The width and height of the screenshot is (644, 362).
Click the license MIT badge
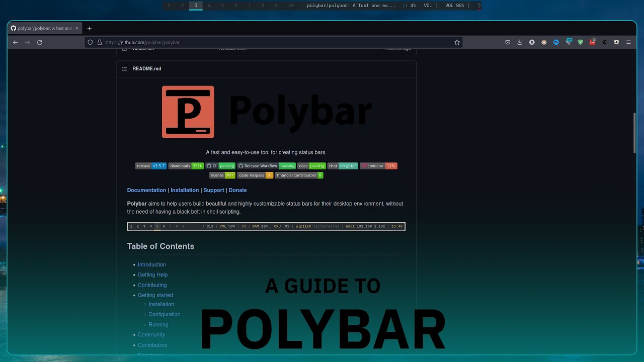tap(222, 175)
